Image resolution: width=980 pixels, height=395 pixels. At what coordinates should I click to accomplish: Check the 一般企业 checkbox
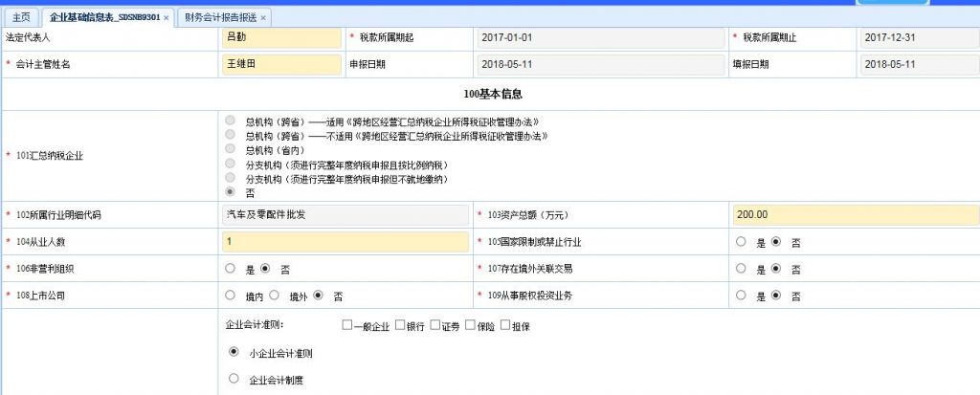(x=347, y=325)
